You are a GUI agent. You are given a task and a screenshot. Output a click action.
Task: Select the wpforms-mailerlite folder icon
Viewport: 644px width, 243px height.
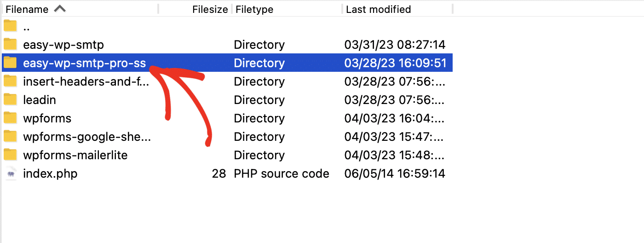tap(10, 155)
